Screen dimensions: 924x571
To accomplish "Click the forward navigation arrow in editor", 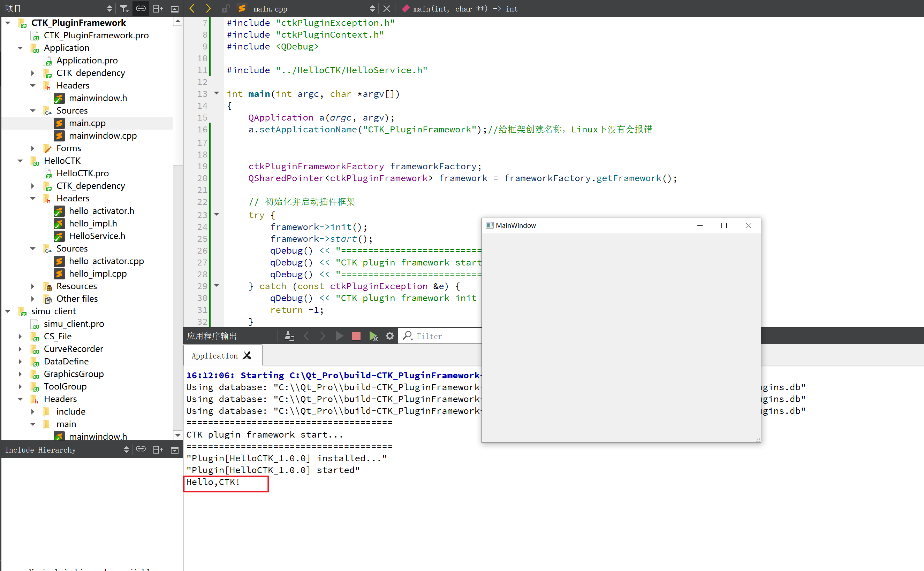I will click(207, 9).
